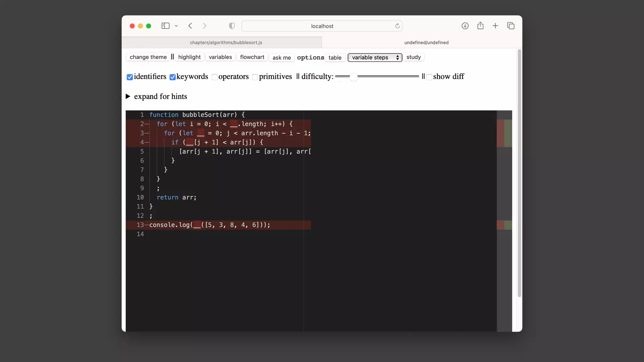644x362 pixels.
Task: Expand the hints disclosure triangle
Action: (128, 96)
